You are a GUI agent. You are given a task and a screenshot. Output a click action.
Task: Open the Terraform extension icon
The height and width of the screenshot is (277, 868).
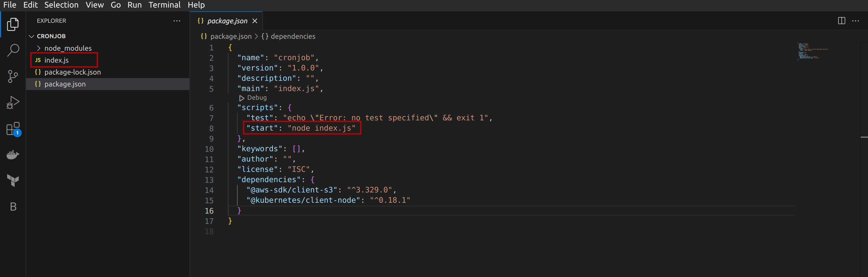click(13, 181)
